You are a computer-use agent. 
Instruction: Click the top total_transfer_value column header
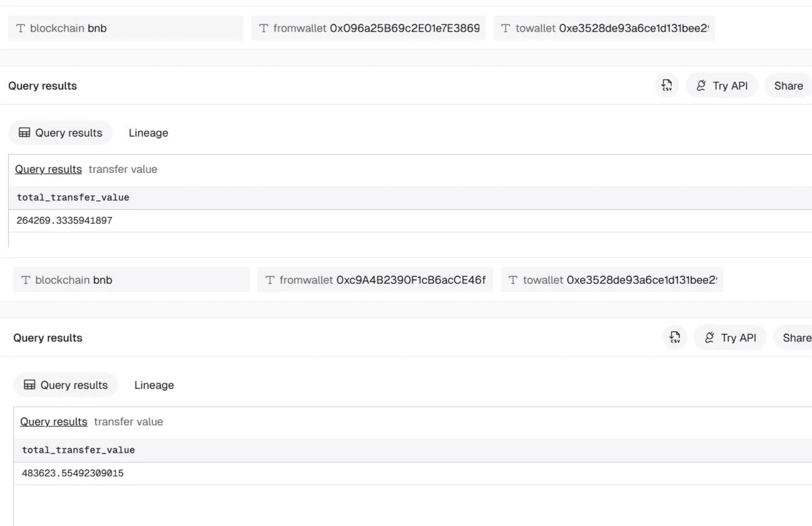[x=73, y=197]
